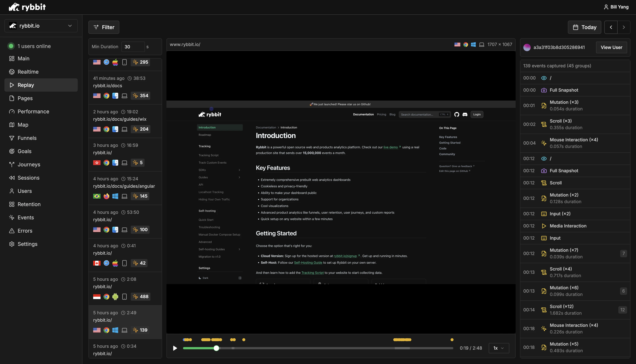Click the user avatar beside a3a31f03b8d305286941
The height and width of the screenshot is (364, 636).
click(527, 47)
